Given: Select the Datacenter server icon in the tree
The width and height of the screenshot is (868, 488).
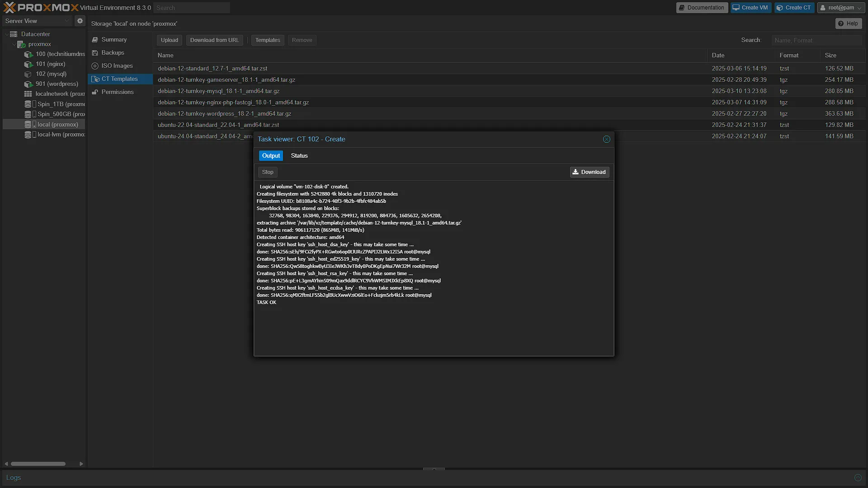Looking at the screenshot, I should click(x=14, y=34).
